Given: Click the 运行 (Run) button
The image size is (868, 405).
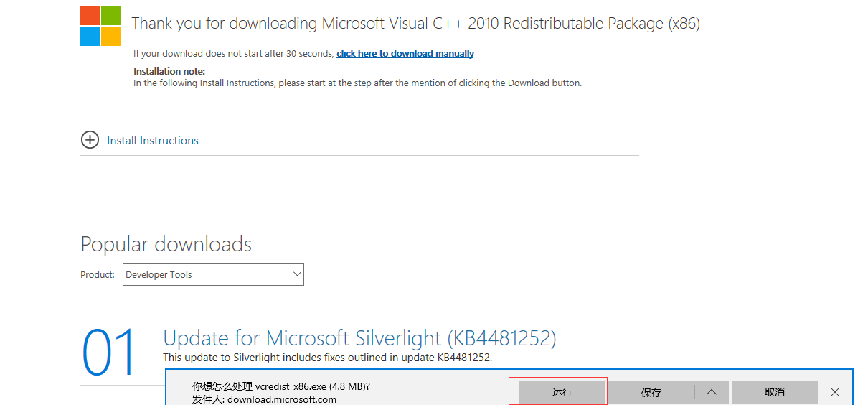Looking at the screenshot, I should coord(562,392).
